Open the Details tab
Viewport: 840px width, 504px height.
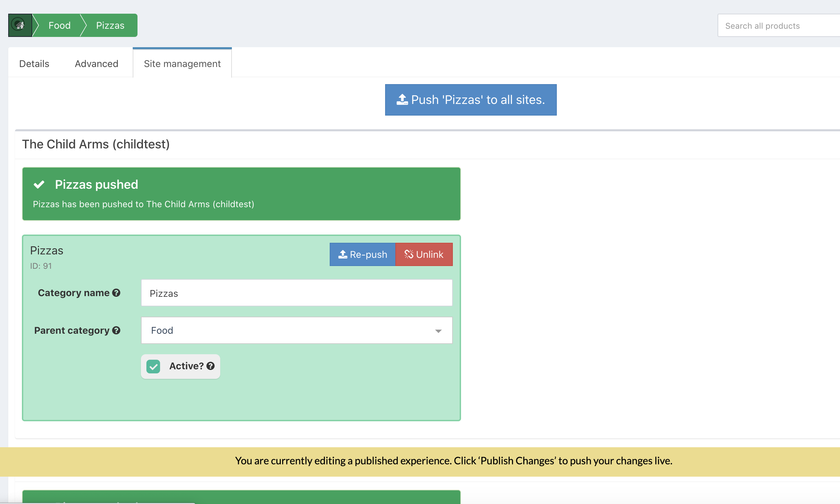[34, 64]
